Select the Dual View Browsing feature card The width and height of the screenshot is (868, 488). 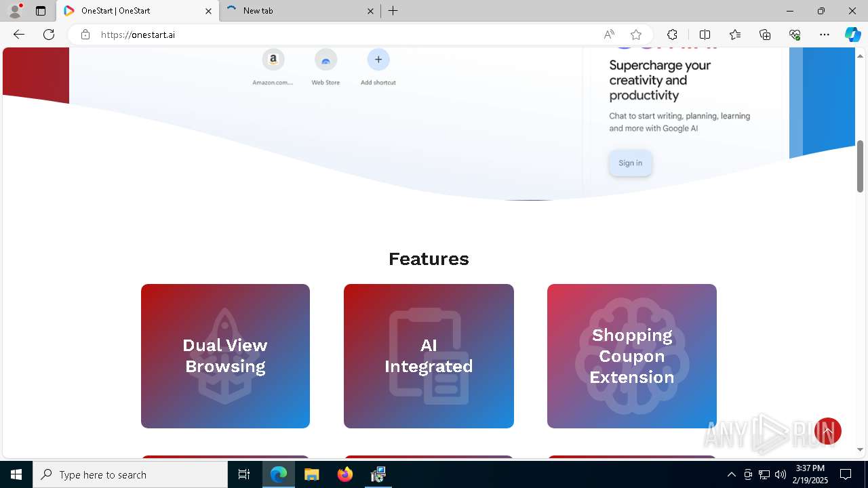225,356
